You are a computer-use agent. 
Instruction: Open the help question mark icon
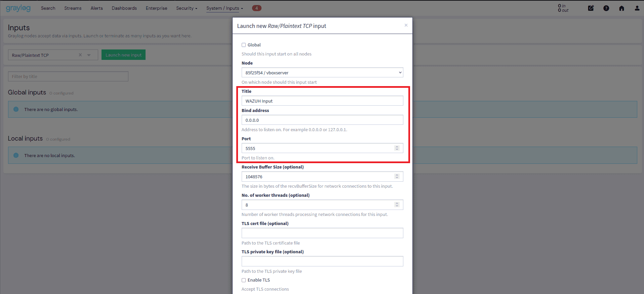click(x=606, y=8)
